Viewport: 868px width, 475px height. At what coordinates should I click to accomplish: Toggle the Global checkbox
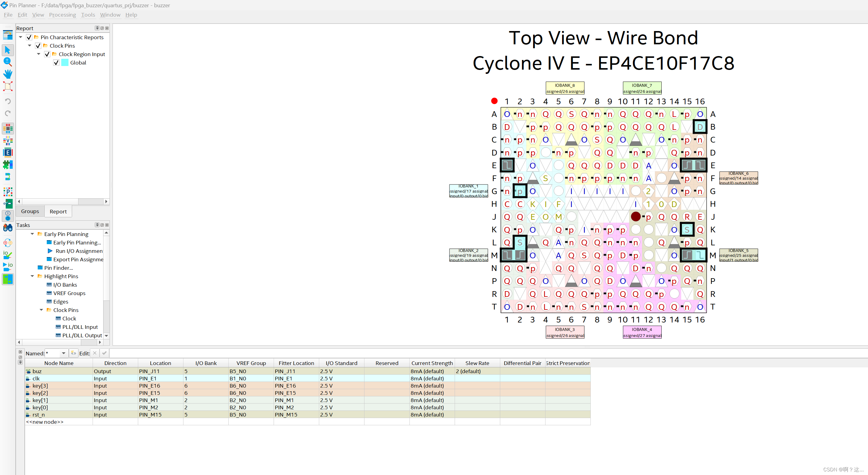point(56,62)
